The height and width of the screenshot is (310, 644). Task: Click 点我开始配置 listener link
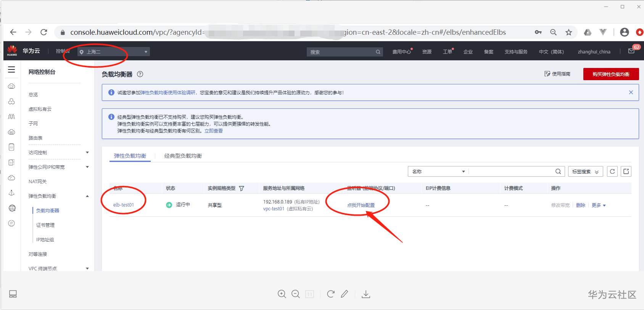pyautogui.click(x=361, y=205)
